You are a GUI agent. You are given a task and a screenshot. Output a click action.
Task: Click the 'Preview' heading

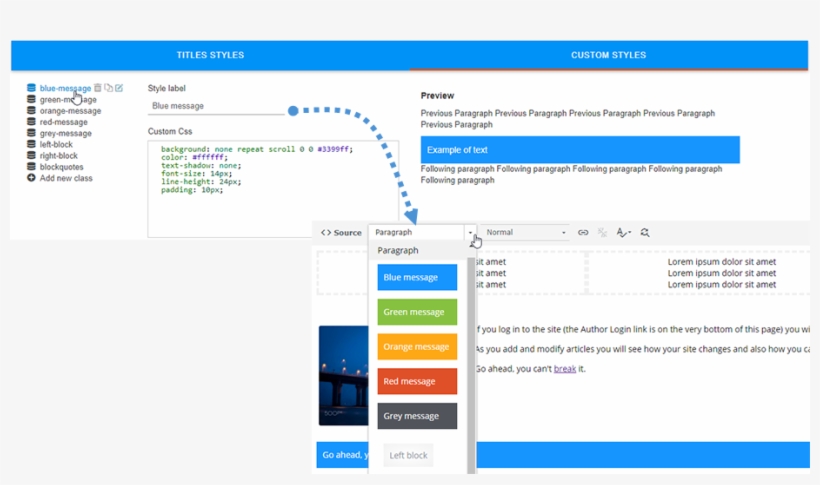coord(437,96)
